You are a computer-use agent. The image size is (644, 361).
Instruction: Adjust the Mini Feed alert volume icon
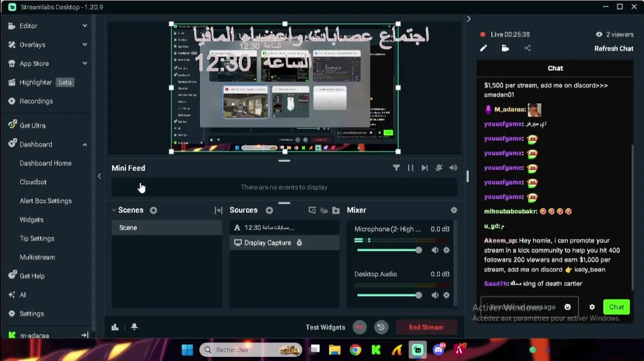coord(453,168)
